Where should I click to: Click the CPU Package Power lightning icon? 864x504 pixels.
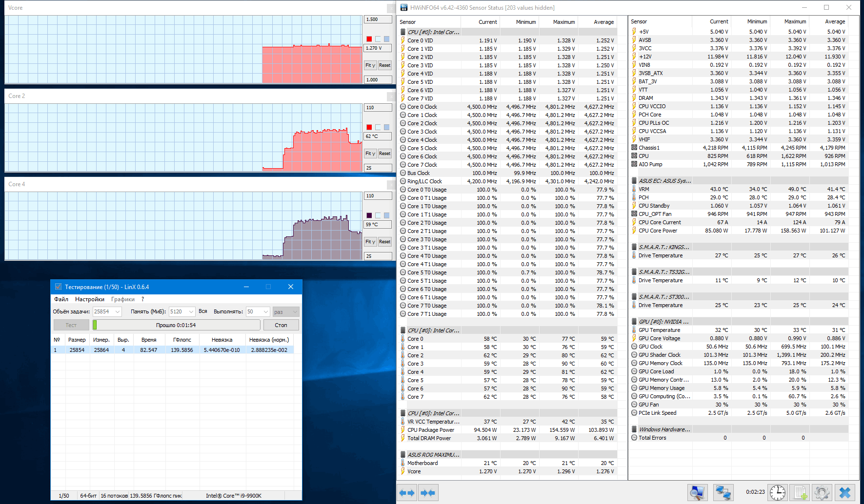[x=402, y=430]
